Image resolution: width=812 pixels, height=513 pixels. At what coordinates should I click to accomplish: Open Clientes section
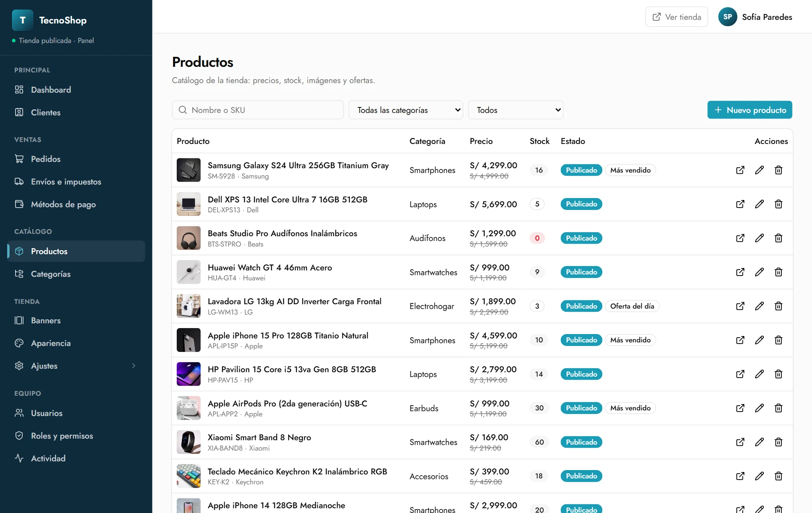76,113
